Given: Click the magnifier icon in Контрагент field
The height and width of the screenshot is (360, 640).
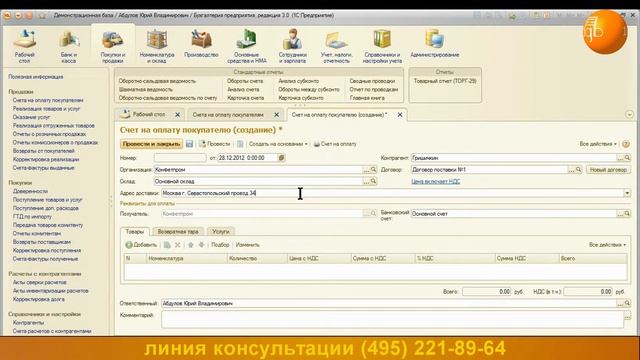Looking at the screenshot, I should coord(627,158).
